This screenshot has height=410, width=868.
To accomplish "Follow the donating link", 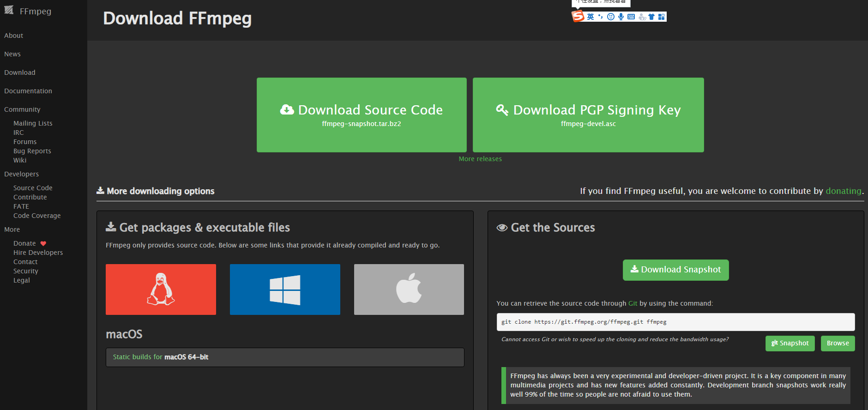I will (x=844, y=191).
